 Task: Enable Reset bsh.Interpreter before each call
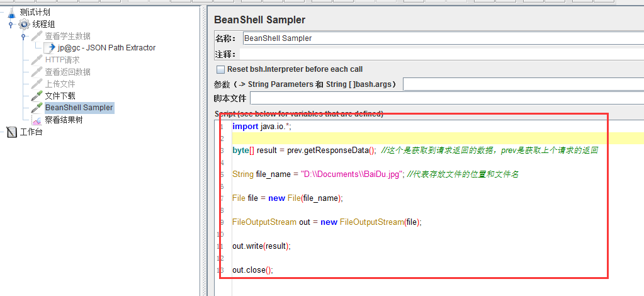[220, 69]
